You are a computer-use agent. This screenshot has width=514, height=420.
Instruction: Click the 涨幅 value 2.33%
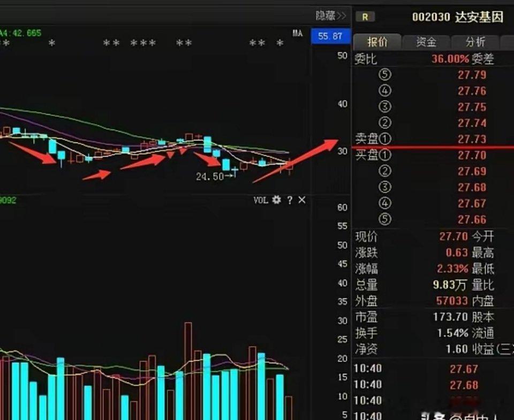[453, 268]
